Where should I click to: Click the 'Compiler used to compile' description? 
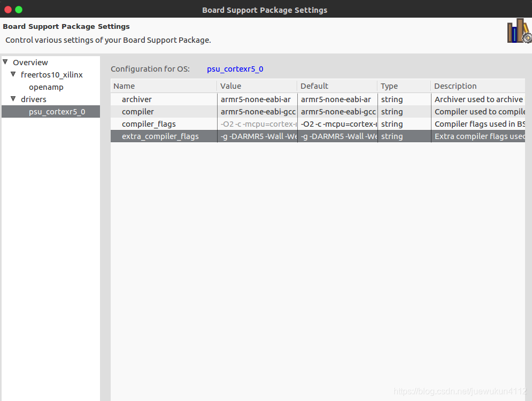[x=479, y=112]
